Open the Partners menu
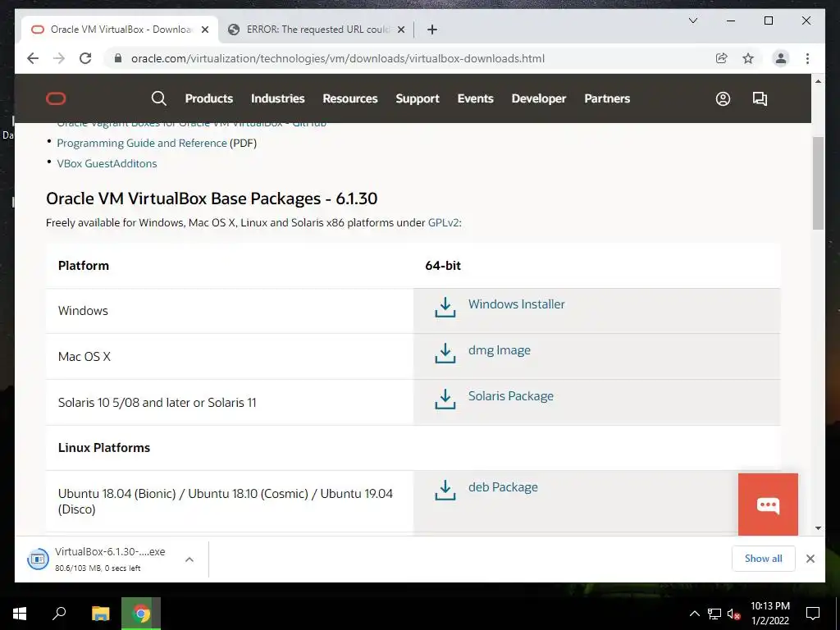Viewport: 840px width, 630px height. click(607, 98)
